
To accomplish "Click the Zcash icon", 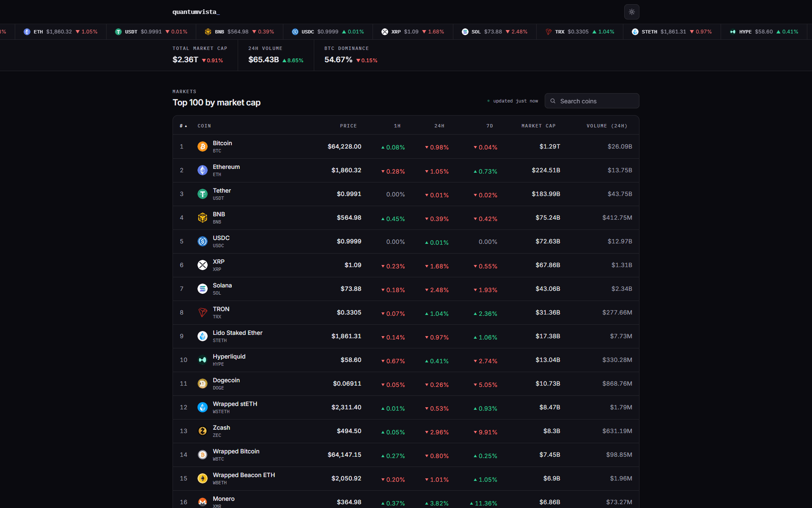I will tap(203, 431).
